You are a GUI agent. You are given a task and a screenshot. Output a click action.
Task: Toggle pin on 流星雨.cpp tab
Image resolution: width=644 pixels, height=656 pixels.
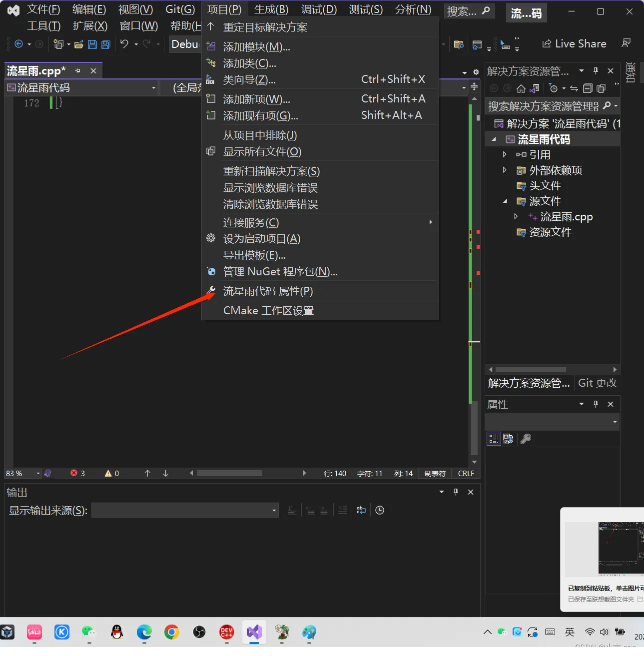(x=77, y=71)
